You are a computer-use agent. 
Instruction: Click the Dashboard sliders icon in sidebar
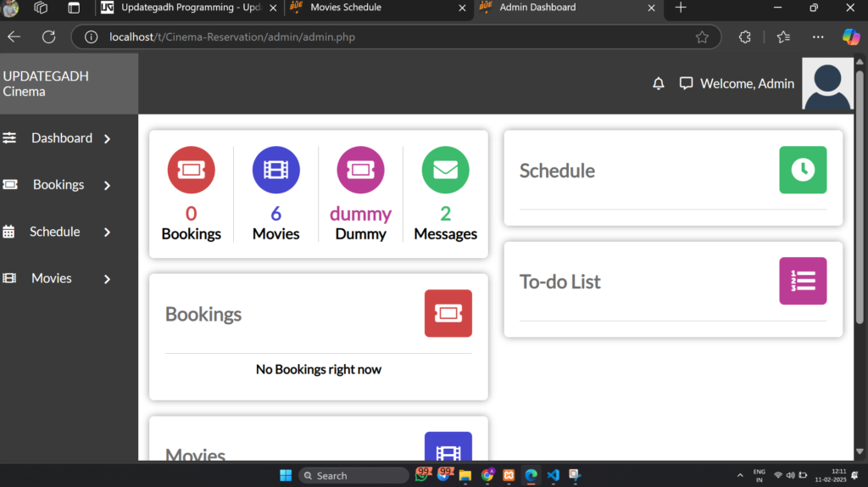pyautogui.click(x=9, y=138)
